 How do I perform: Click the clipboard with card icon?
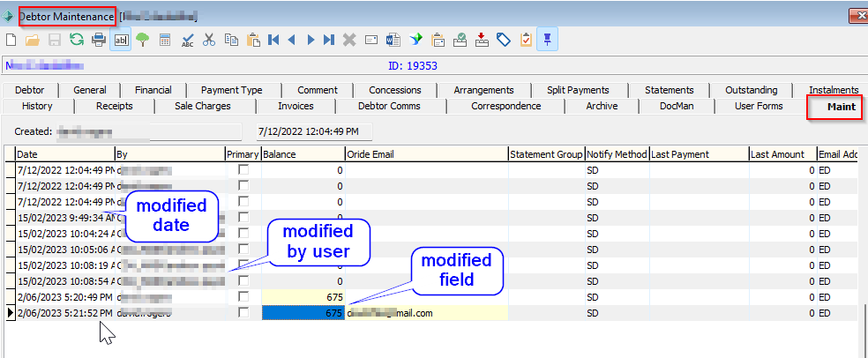438,40
